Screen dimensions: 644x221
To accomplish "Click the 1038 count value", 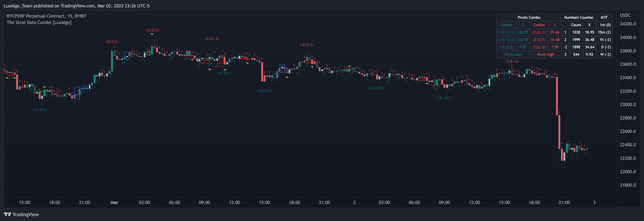I will pos(576,32).
